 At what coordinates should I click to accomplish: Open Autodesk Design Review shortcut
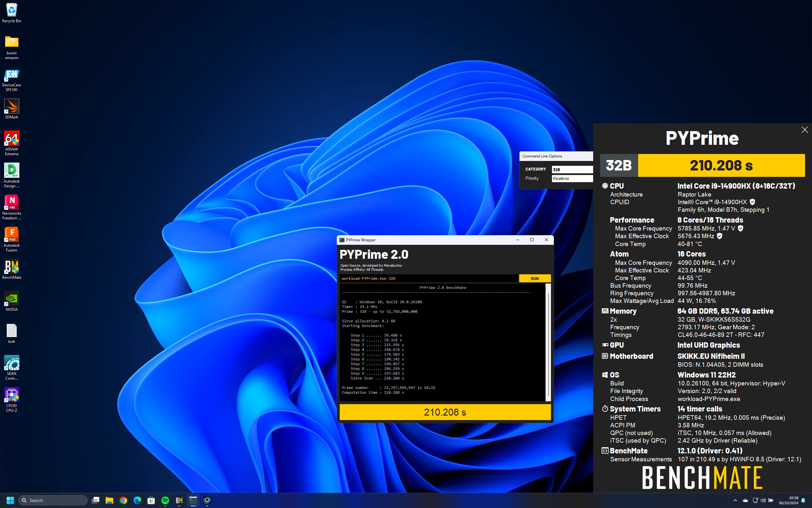(x=11, y=175)
